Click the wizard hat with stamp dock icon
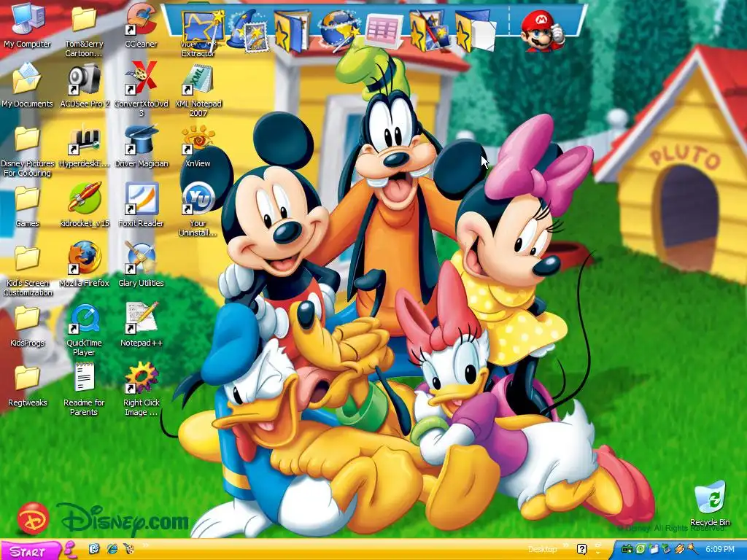 [x=248, y=31]
